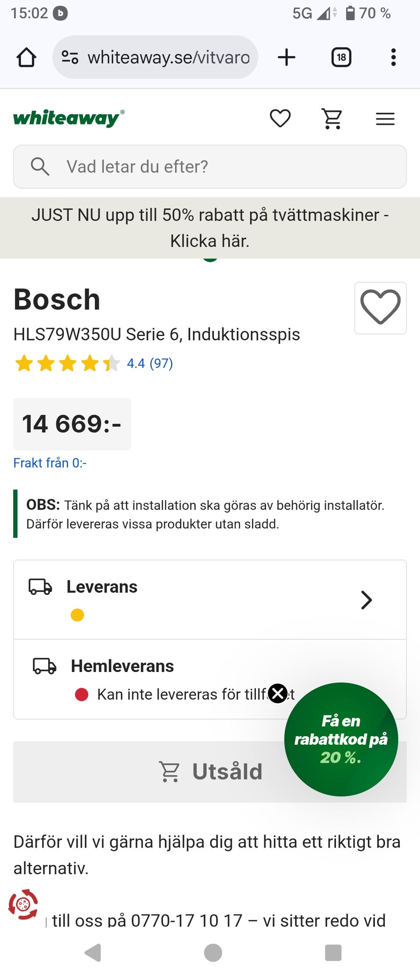Expand the Leverans section chevron

pyautogui.click(x=366, y=600)
